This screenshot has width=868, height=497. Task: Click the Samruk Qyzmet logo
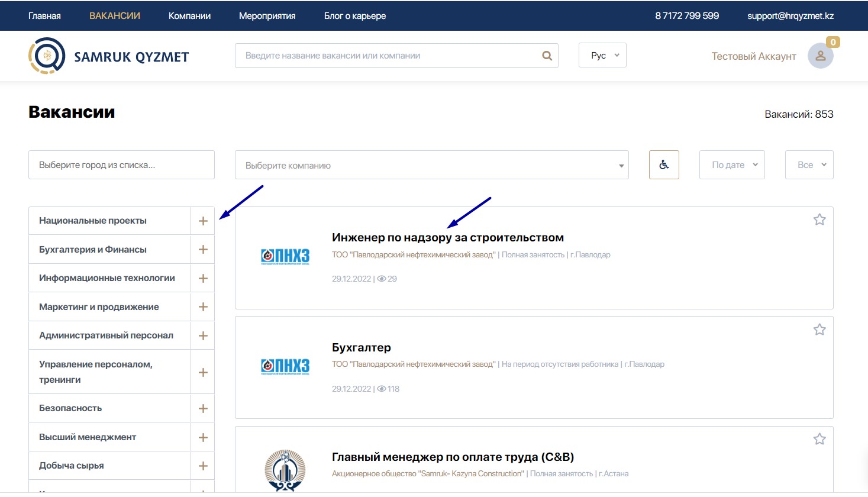109,56
